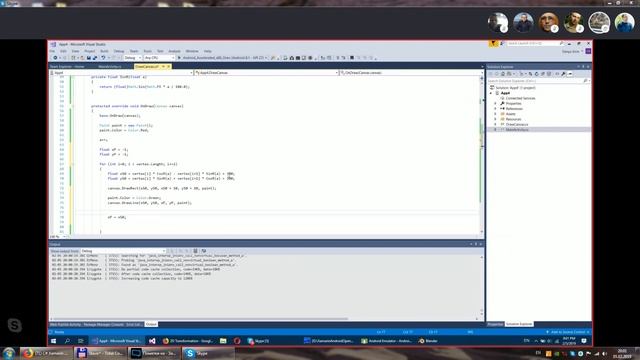This screenshot has height=360, width=640.
Task: Toggle auto-hide pin on Solution Explorer panel
Action: point(583,67)
